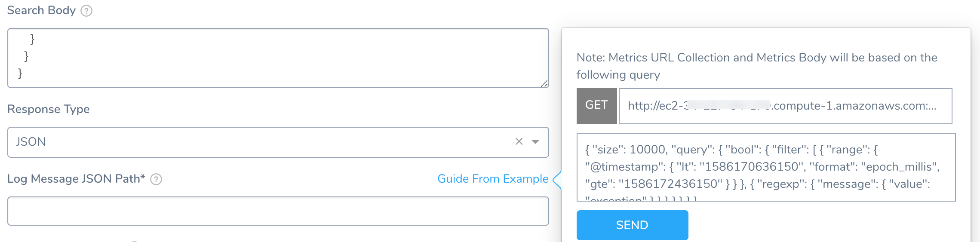Open the JSON Response Type combo box
The width and height of the screenshot is (980, 242).
coord(278,142)
